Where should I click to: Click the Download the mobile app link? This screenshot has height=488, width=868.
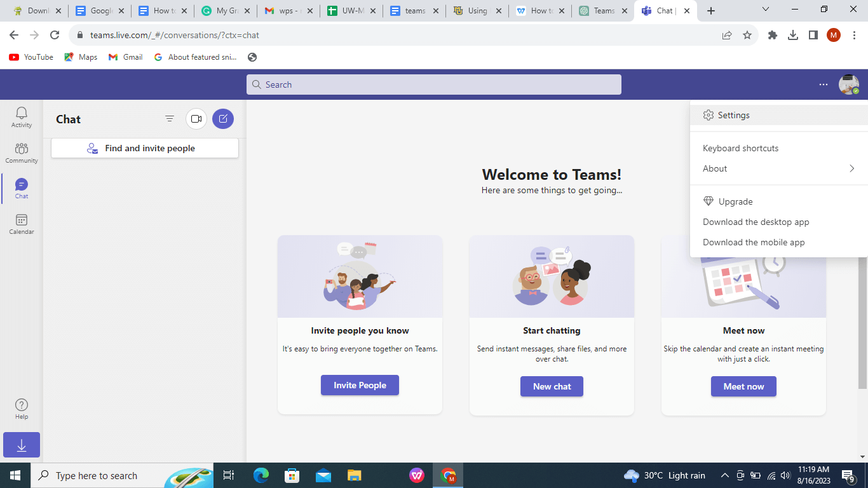coord(754,242)
